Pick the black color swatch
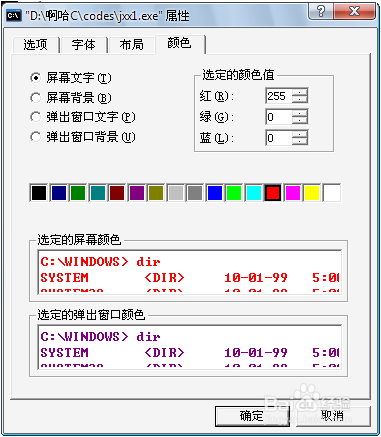The width and height of the screenshot is (381, 437). click(39, 193)
